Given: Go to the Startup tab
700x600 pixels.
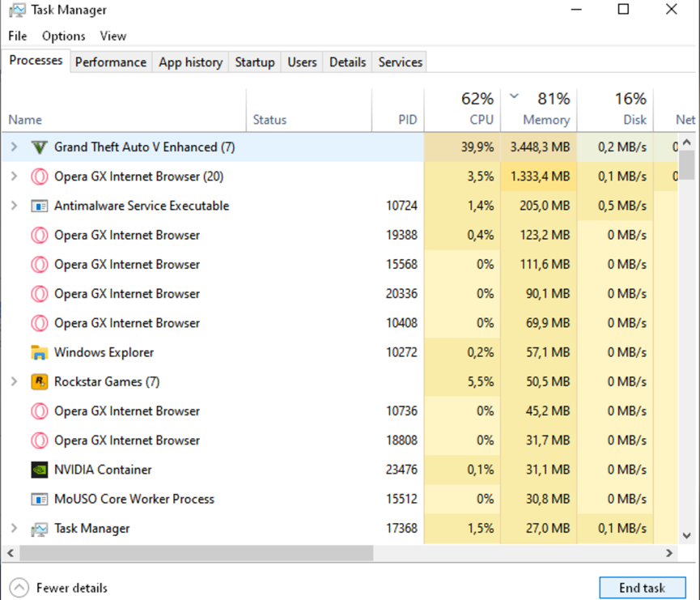Looking at the screenshot, I should [x=255, y=62].
